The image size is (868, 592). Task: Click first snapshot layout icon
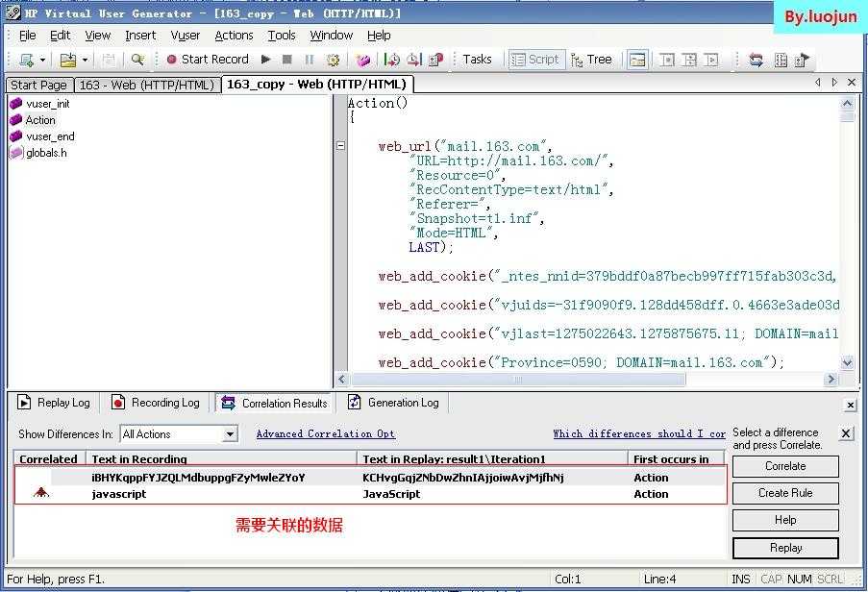(x=667, y=60)
